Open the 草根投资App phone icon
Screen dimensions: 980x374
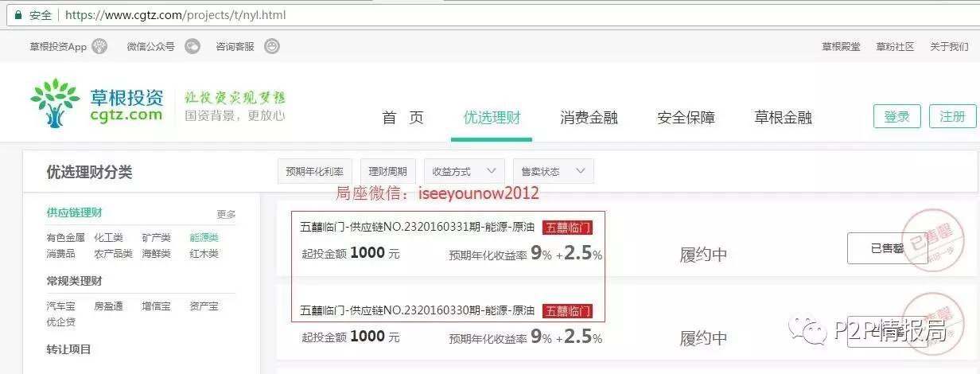point(99,46)
